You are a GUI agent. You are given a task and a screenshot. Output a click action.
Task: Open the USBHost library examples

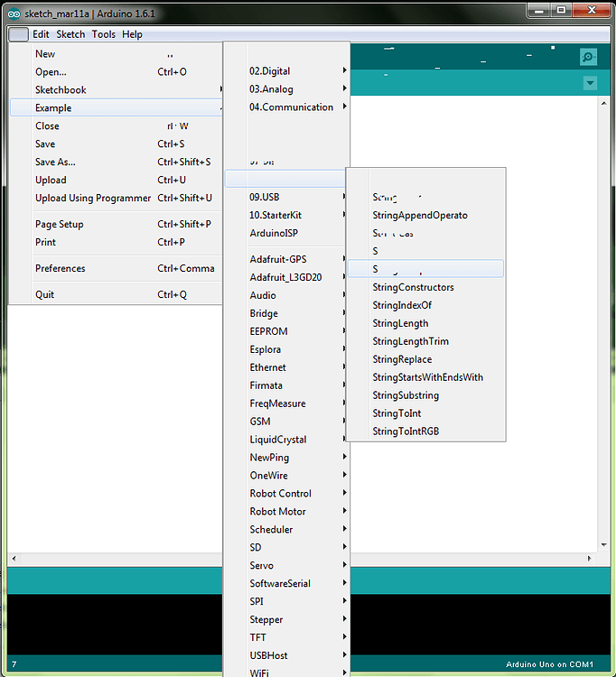[287, 655]
